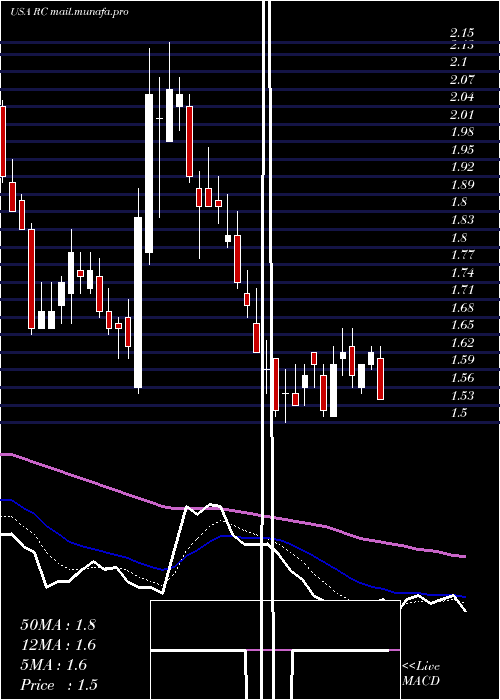Select the 1.62 price level label
This screenshot has width=500, height=700.
462,343
